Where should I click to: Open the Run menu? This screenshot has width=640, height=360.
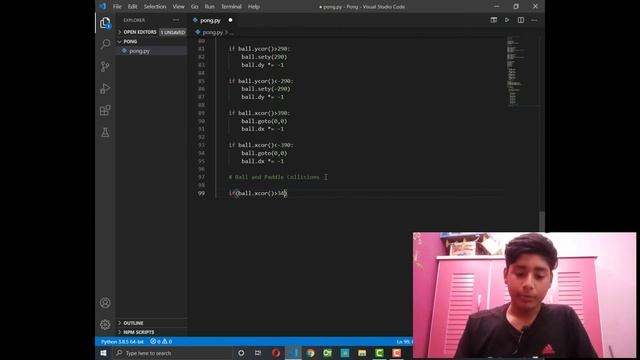pos(209,7)
